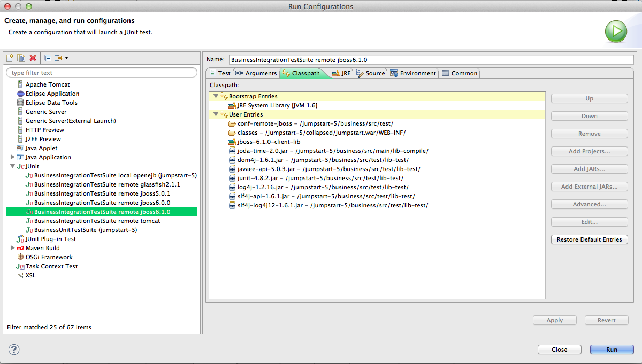The width and height of the screenshot is (642, 364).
Task: Click the joda-time-2.0.jar icon
Action: [232, 151]
